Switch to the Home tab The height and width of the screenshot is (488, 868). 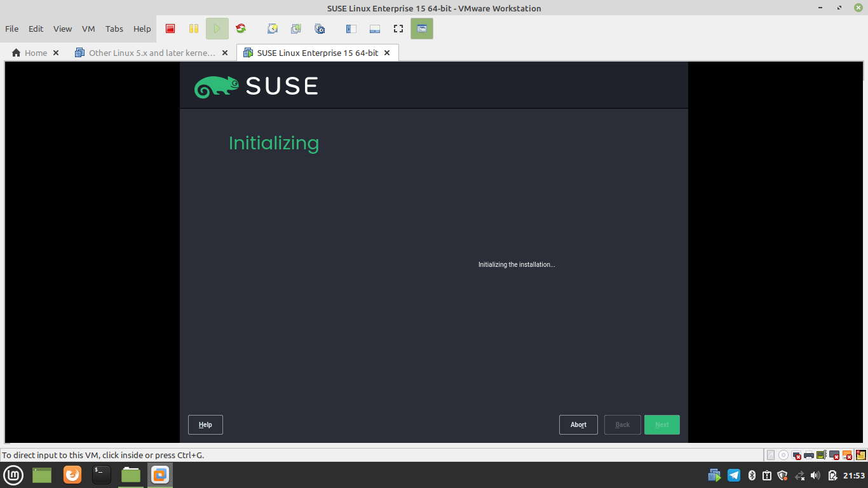coord(36,53)
